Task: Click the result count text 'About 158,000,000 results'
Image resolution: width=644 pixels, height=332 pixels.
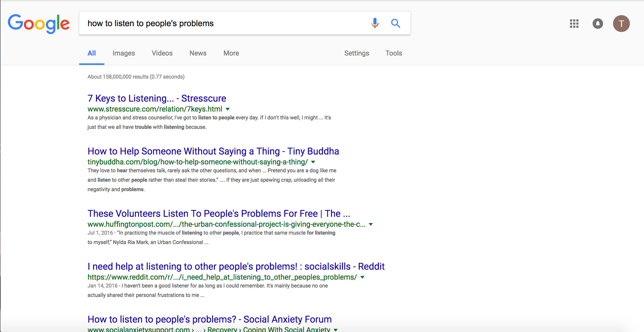Action: (x=118, y=77)
